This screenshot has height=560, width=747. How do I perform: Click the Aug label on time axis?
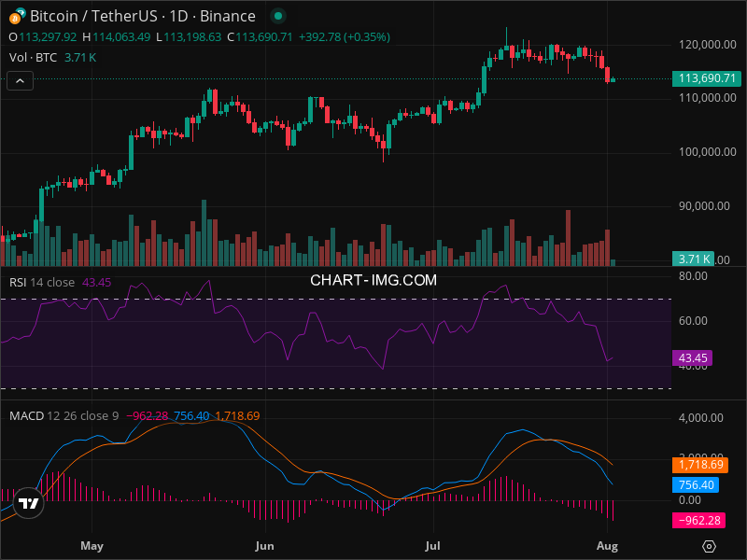point(608,546)
